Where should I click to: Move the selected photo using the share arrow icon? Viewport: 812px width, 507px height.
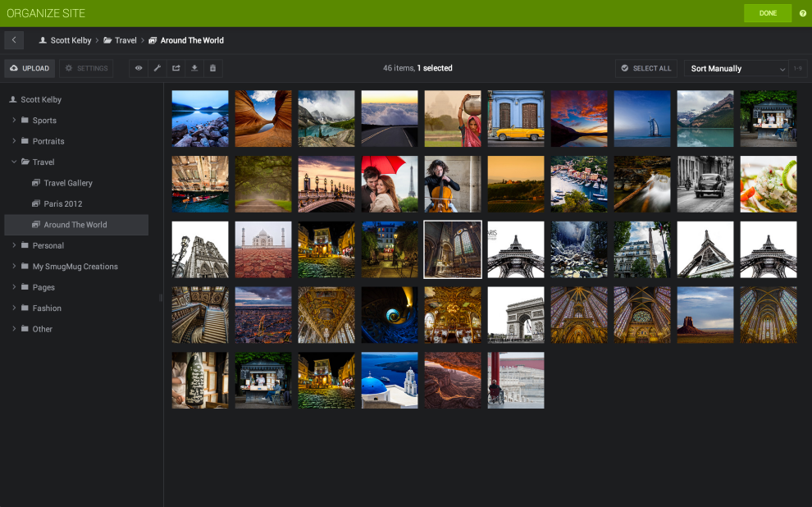(x=176, y=68)
